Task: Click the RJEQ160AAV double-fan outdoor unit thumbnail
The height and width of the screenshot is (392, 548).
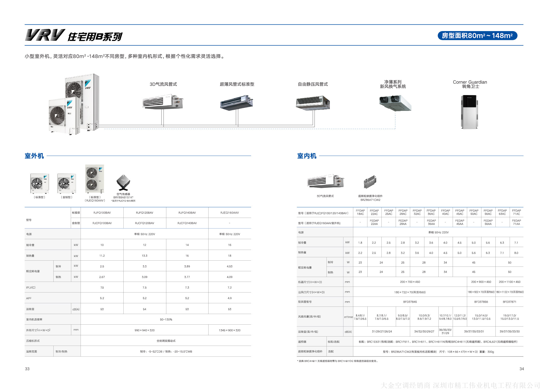Action: (95, 179)
